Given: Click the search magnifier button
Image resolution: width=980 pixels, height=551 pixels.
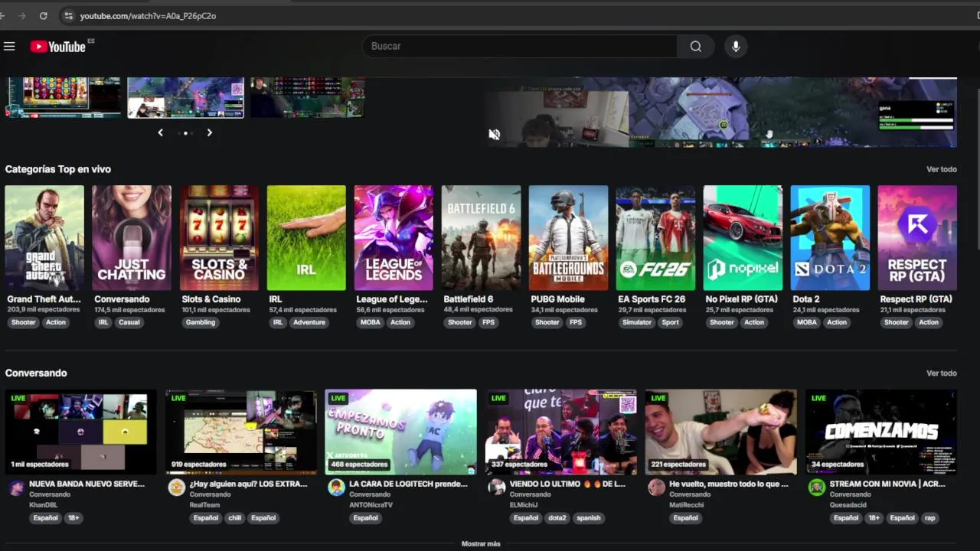Looking at the screenshot, I should tap(695, 47).
